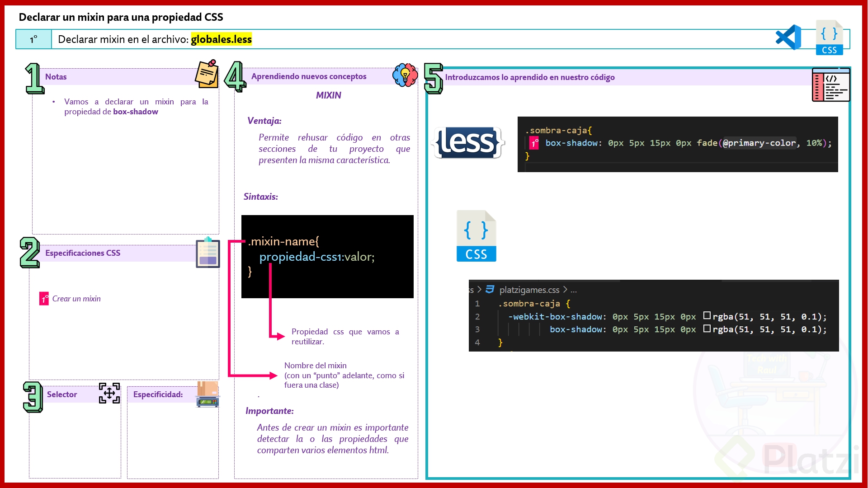868x488 pixels.
Task: Expand the breadcrumb chevron after platzigames.css
Action: pyautogui.click(x=565, y=289)
